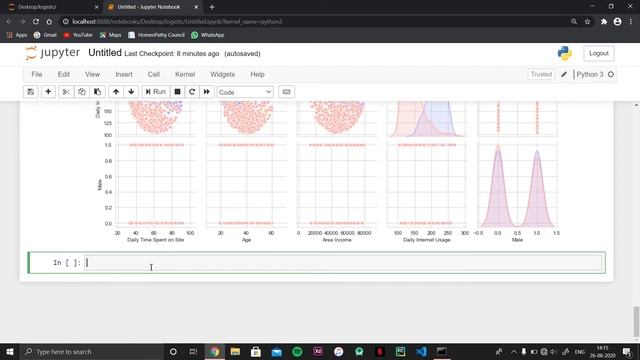This screenshot has width=640, height=360.
Task: Go to the browser home page
Action: tap(49, 22)
